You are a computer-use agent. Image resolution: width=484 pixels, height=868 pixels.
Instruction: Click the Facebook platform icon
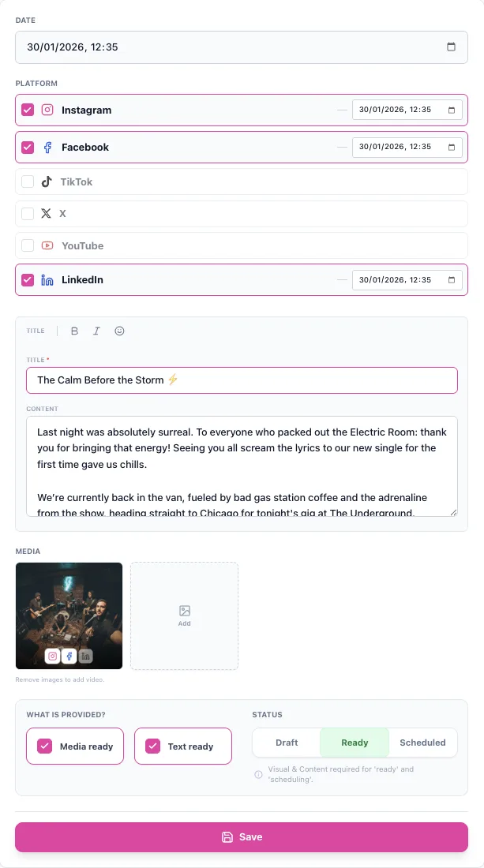49,147
